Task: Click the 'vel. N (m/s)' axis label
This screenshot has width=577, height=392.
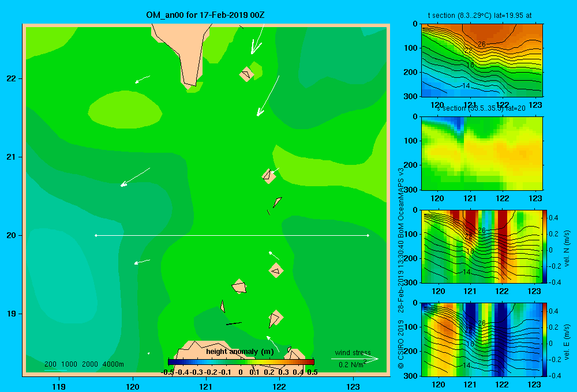Action: (567, 248)
